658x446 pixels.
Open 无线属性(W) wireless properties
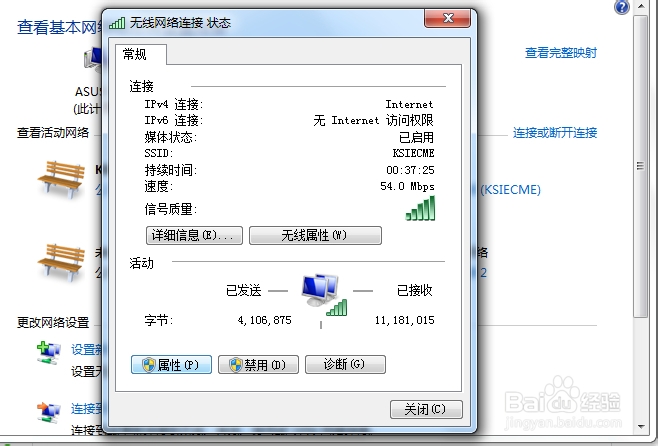[315, 235]
